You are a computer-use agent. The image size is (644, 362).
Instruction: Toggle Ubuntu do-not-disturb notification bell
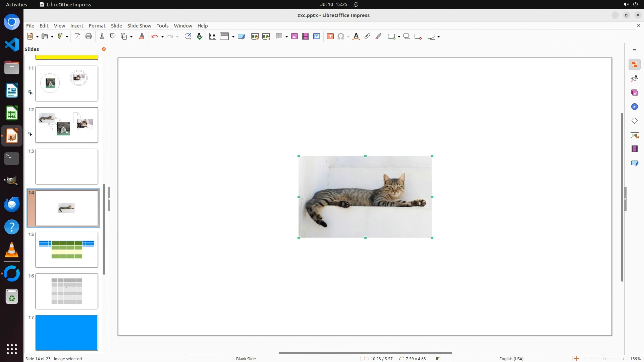click(356, 5)
